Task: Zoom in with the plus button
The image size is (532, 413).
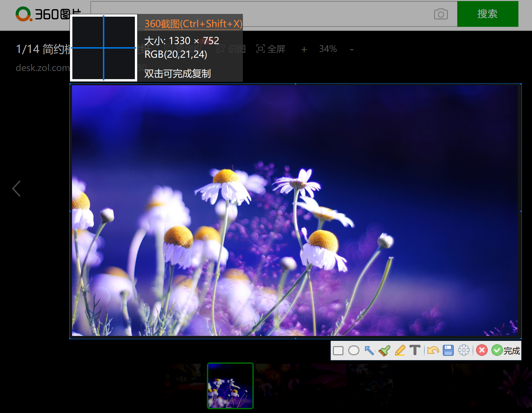Action: click(304, 50)
